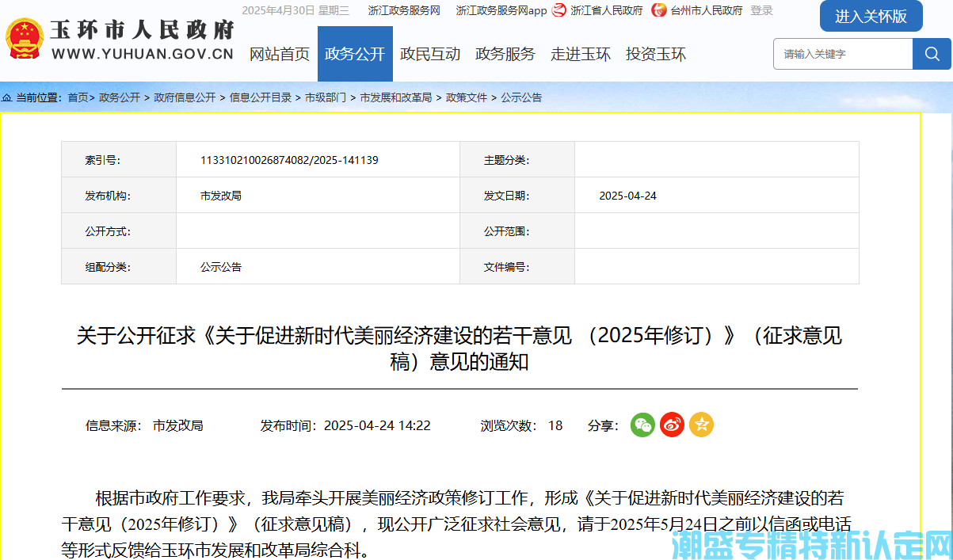Click the 玉环市人民政府 site title
Image resolution: width=953 pixels, height=560 pixels.
click(x=143, y=30)
